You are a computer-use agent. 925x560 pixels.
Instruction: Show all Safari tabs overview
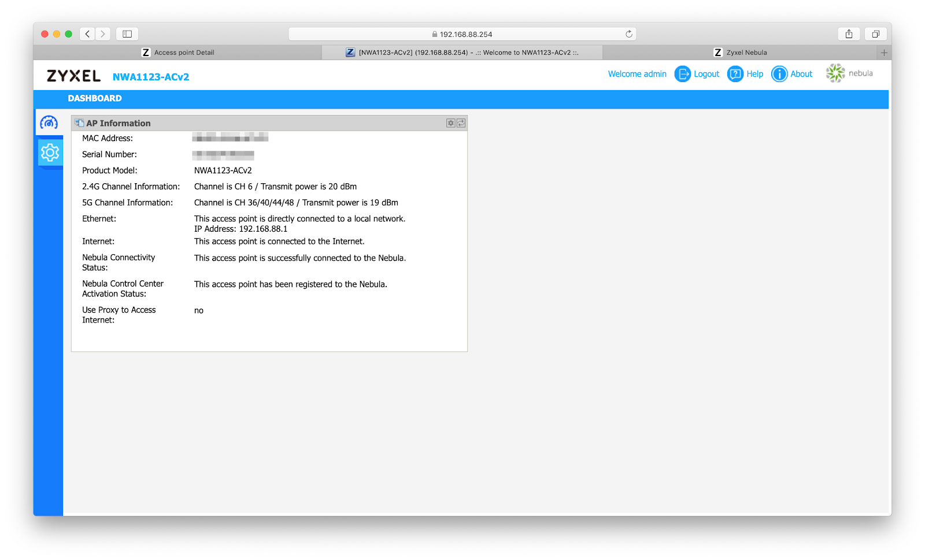coord(875,34)
